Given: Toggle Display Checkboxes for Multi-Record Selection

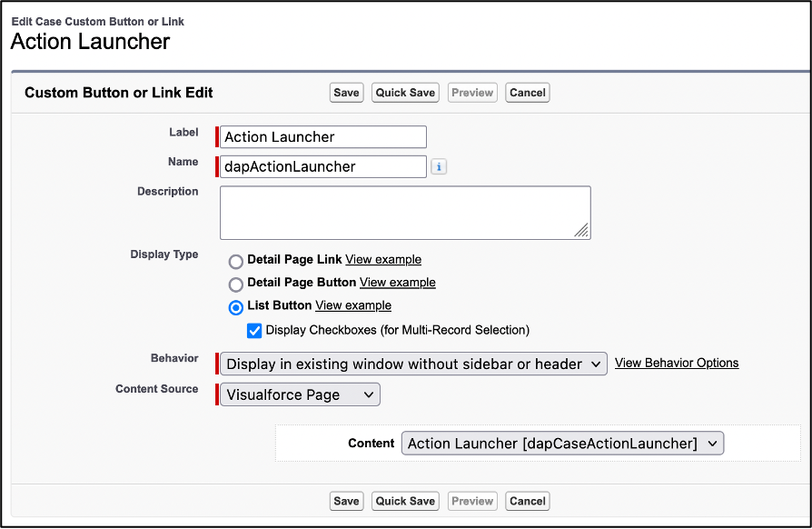Looking at the screenshot, I should pyautogui.click(x=254, y=331).
